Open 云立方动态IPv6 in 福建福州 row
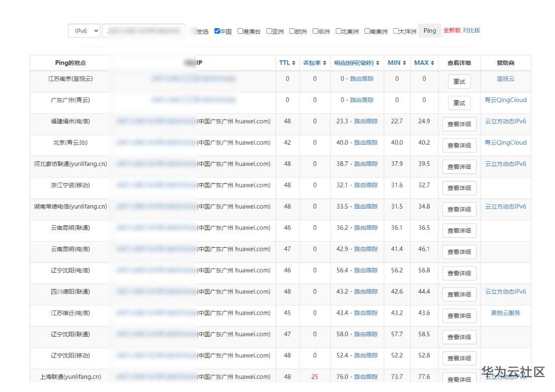Image resolution: width=555 pixels, height=392 pixels. click(505, 121)
